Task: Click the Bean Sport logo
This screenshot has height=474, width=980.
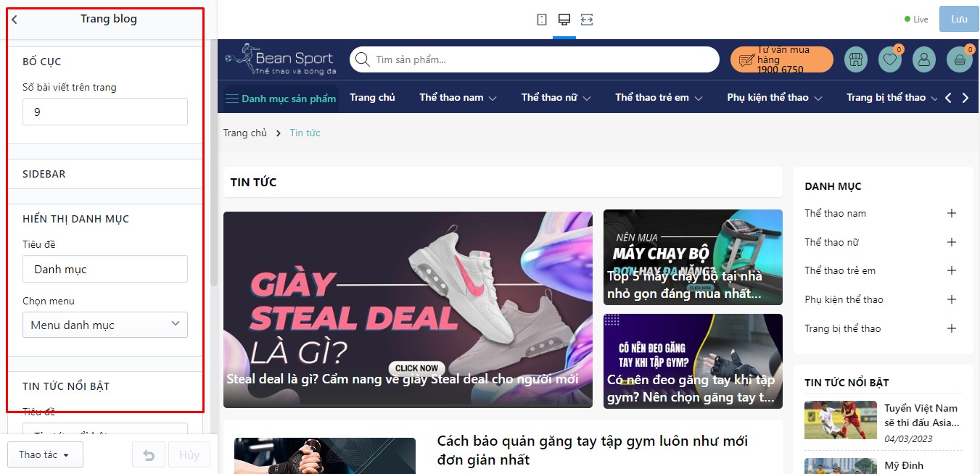Action: [280, 60]
